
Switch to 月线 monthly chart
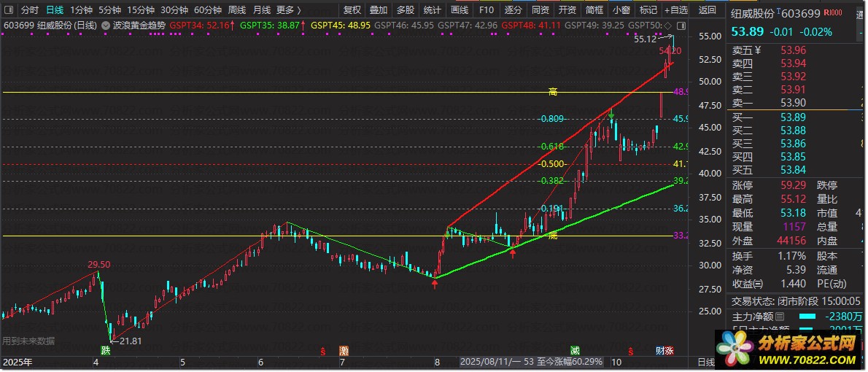pos(262,10)
